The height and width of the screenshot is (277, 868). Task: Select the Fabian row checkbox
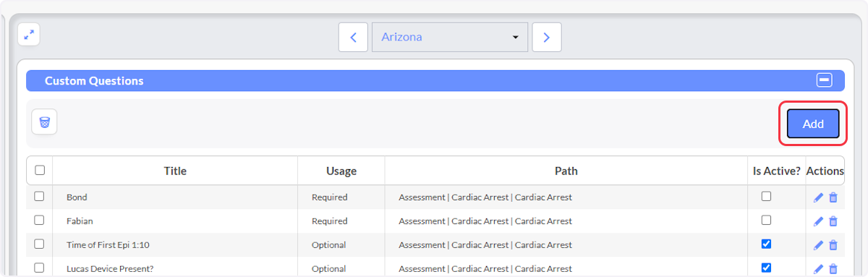coord(39,220)
